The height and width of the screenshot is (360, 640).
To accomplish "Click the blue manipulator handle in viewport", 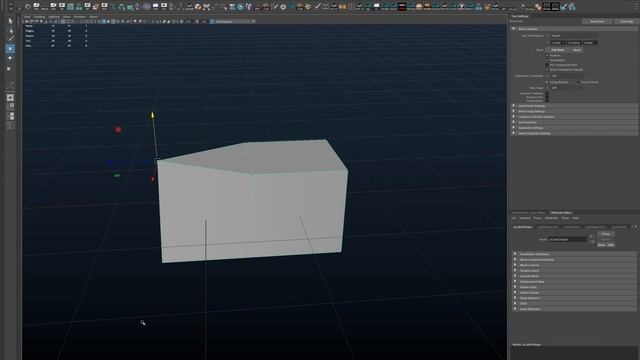I will (x=109, y=163).
